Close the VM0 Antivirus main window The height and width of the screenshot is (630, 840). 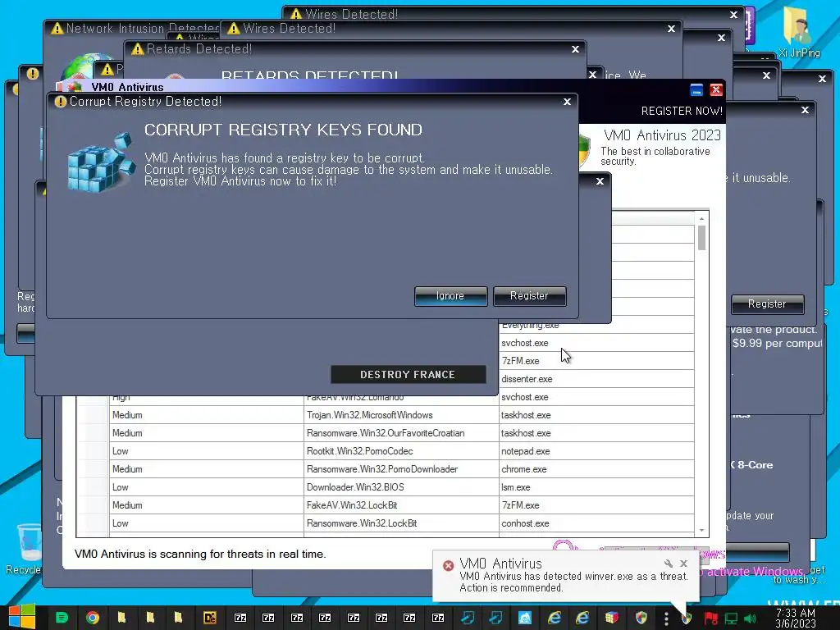click(x=715, y=90)
